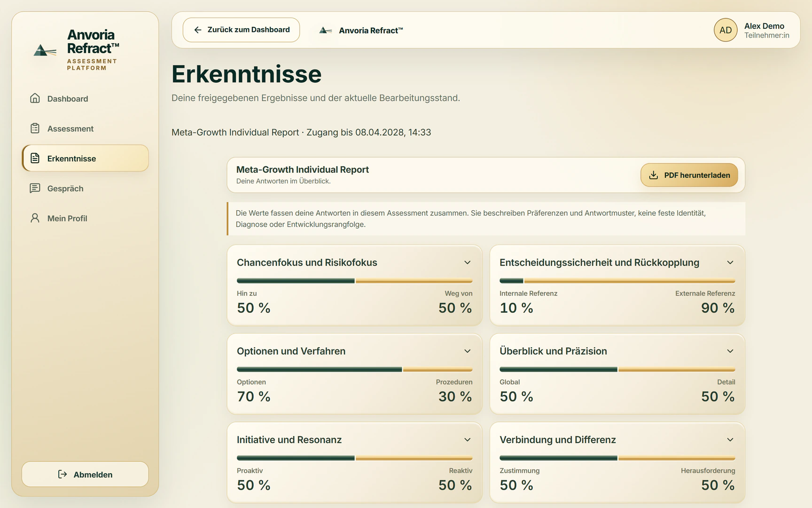Image resolution: width=812 pixels, height=508 pixels.
Task: Click the Zustimmung / Herausforderung progress bar
Action: pyautogui.click(x=617, y=458)
